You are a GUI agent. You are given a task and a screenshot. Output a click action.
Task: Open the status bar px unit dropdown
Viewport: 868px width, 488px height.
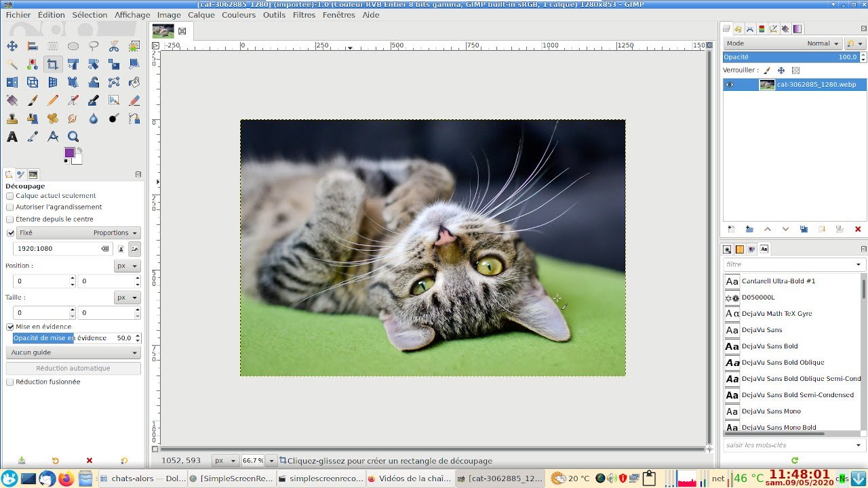224,461
